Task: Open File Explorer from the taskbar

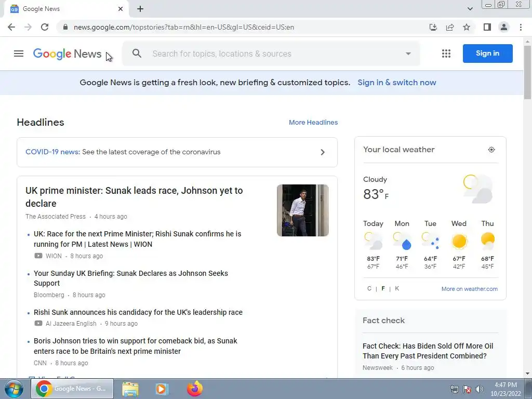Action: pyautogui.click(x=130, y=389)
